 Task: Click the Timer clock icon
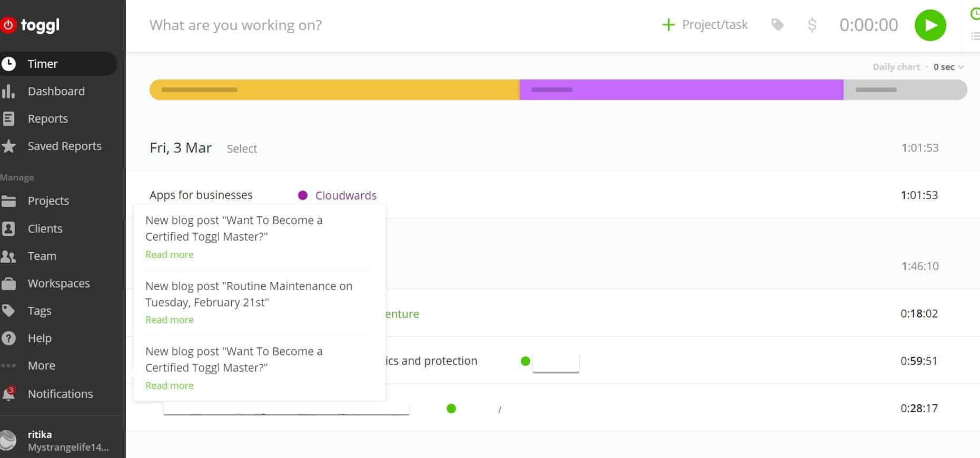click(8, 64)
